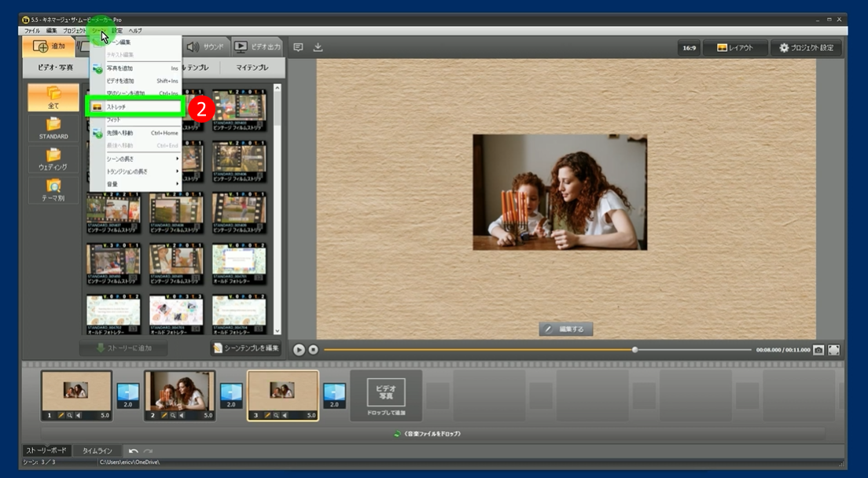Open プロジェクト設定 project settings
The width and height of the screenshot is (868, 478).
pos(806,48)
